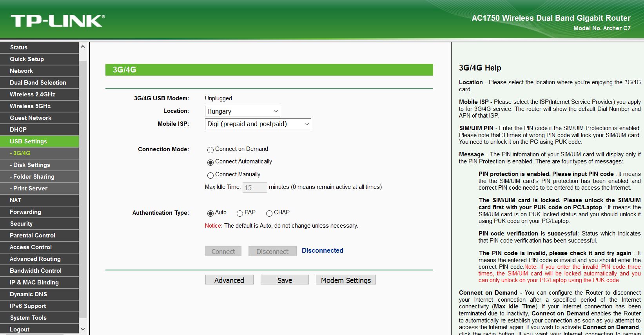The height and width of the screenshot is (335, 644).
Task: Open System Tools menu
Action: coord(39,318)
